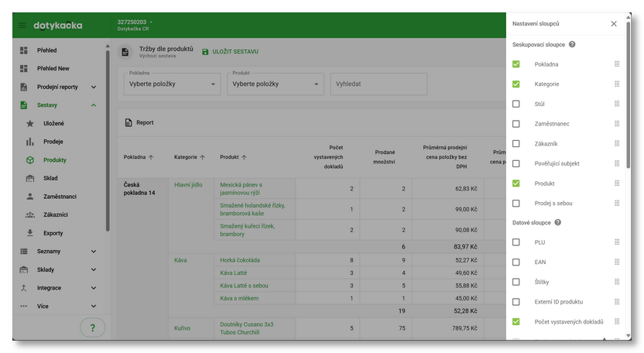Viewport: 644px width, 353px height.
Task: Tick the EAN data column checkbox
Action: click(516, 262)
